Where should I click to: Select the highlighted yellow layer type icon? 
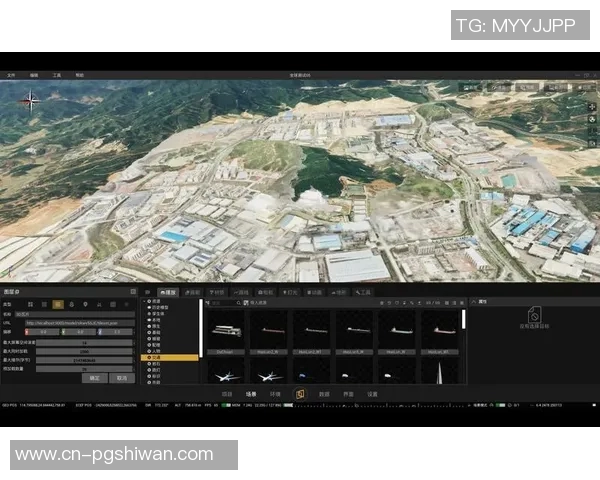point(58,304)
